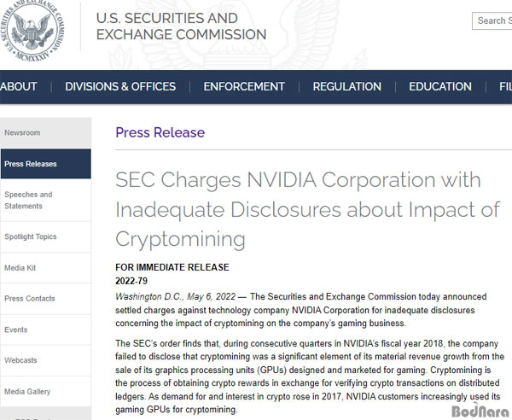Screen dimensions: 512x420
Task: Open Events sidebar link
Action: coord(46,330)
